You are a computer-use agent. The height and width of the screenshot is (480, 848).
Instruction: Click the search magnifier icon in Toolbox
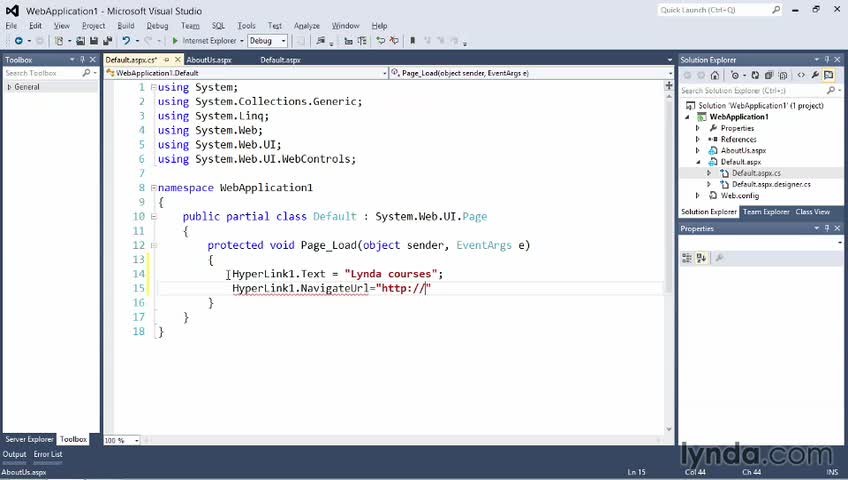coord(86,72)
